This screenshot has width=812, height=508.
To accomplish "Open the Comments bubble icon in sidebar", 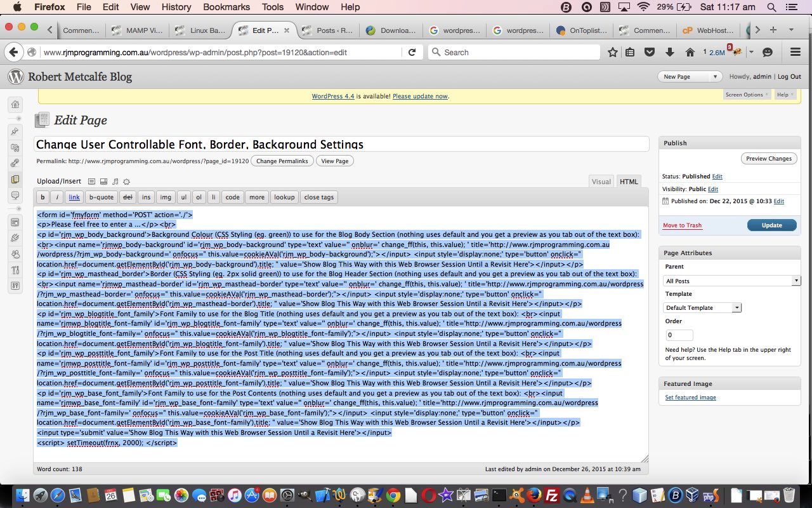I will [x=15, y=195].
